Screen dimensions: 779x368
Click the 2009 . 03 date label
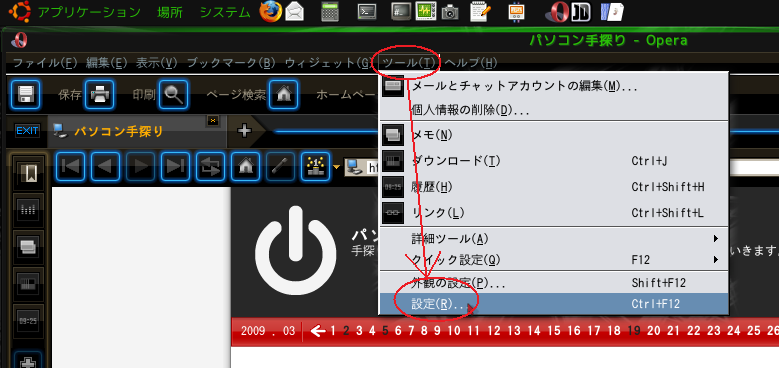tap(268, 331)
